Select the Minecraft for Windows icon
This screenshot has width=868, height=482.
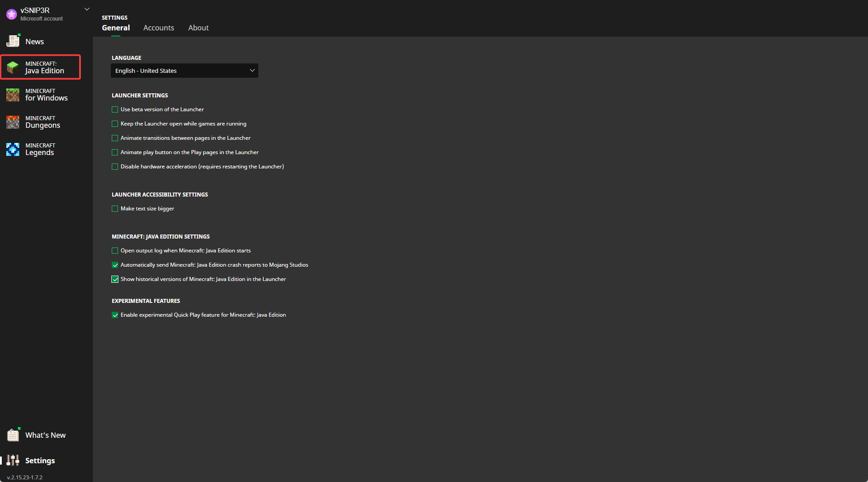13,95
